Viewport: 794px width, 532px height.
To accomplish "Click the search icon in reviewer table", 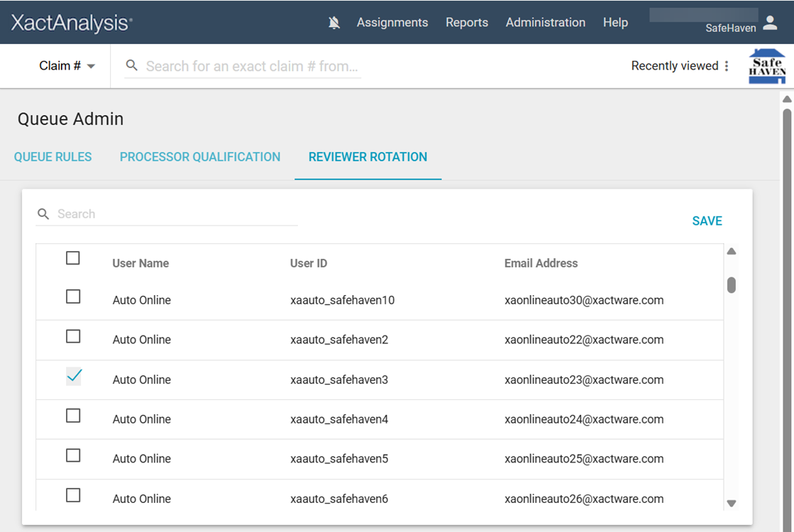I will pyautogui.click(x=43, y=214).
